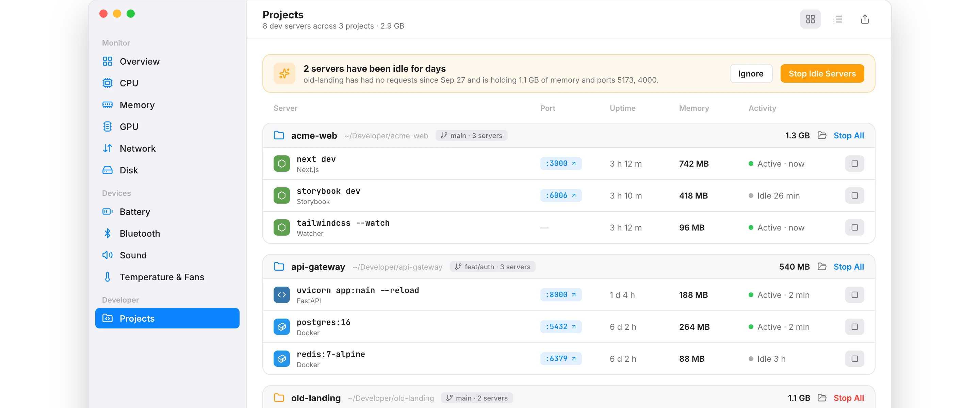
Task: Open Battery device page
Action: pos(167,211)
